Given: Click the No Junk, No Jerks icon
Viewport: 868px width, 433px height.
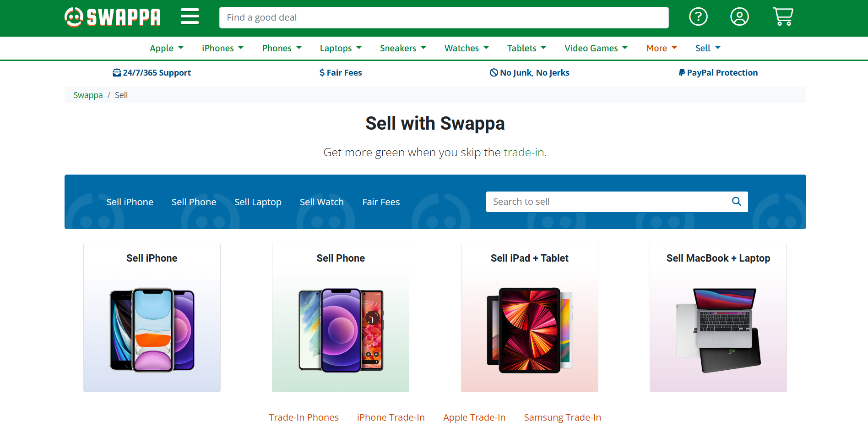Looking at the screenshot, I should (493, 72).
